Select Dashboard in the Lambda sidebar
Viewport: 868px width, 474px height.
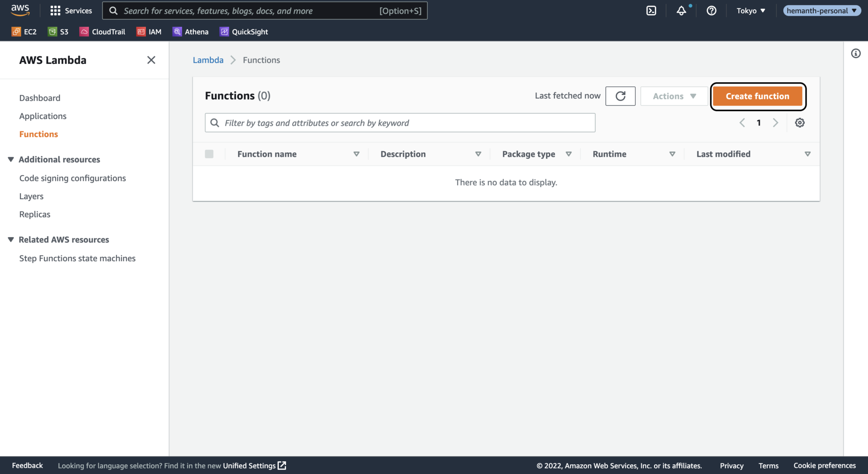(x=39, y=97)
